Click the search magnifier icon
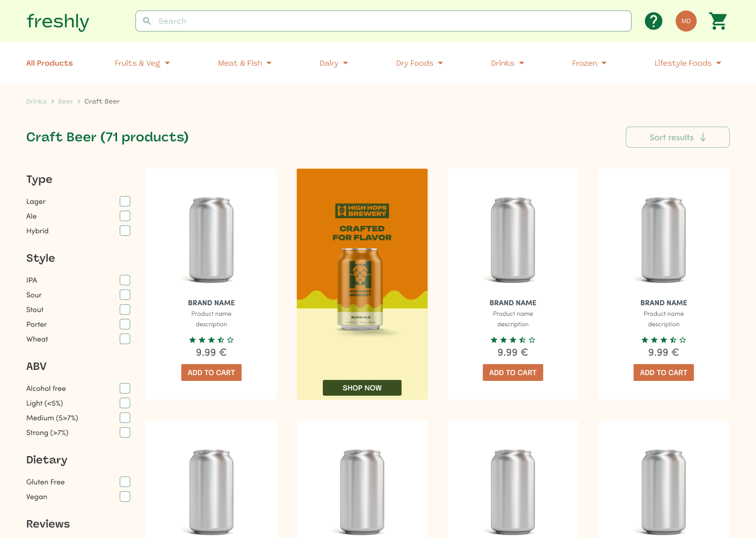756x538 pixels. pos(147,21)
